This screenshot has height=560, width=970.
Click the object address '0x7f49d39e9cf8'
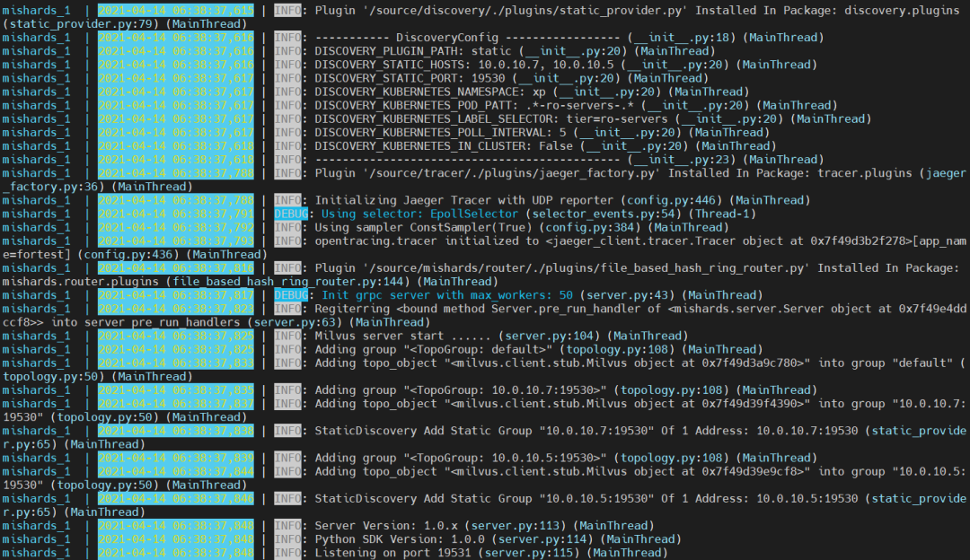pyautogui.click(x=753, y=473)
